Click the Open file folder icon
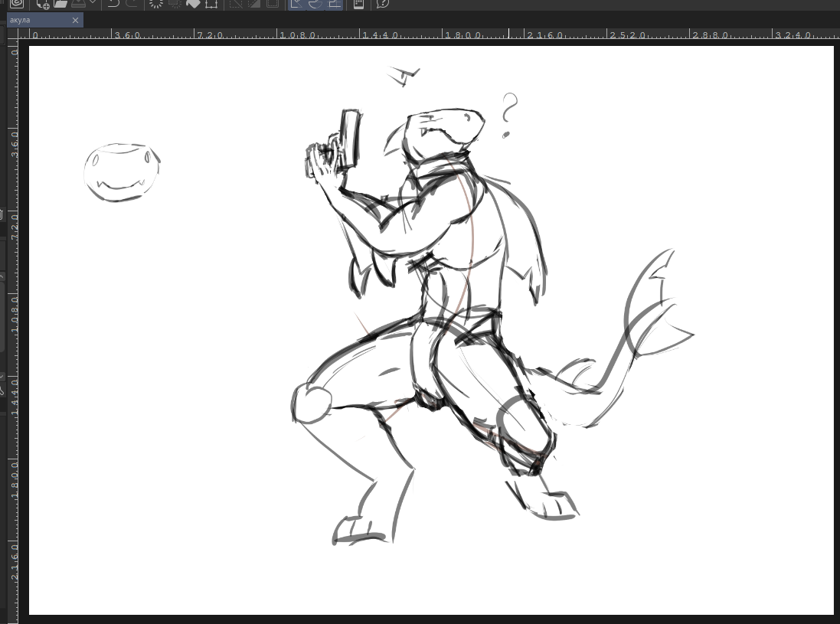 [x=61, y=3]
